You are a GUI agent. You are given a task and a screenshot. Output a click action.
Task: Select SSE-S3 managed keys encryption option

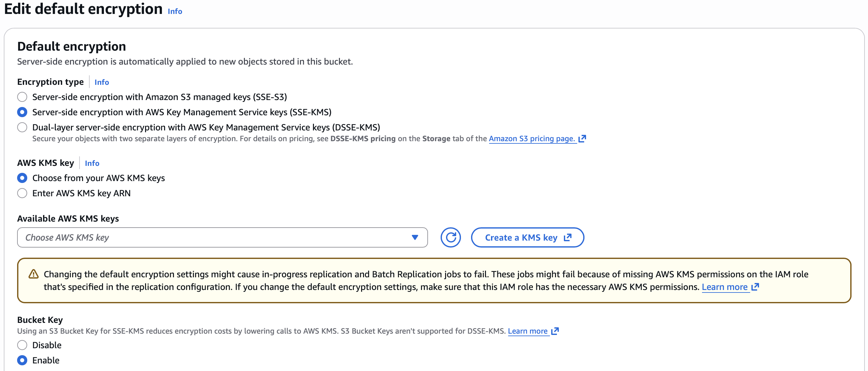22,97
